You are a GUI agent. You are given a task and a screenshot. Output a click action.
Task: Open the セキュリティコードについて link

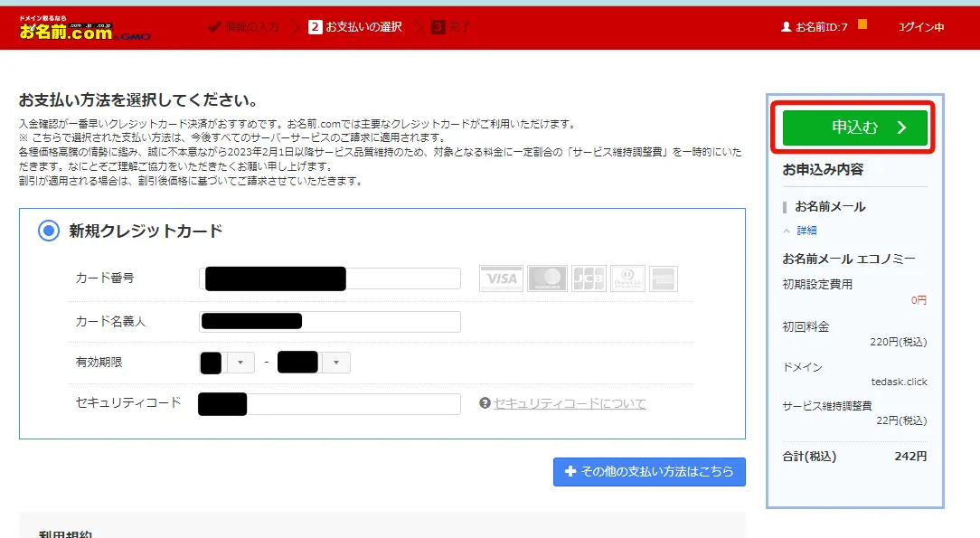tap(570, 403)
